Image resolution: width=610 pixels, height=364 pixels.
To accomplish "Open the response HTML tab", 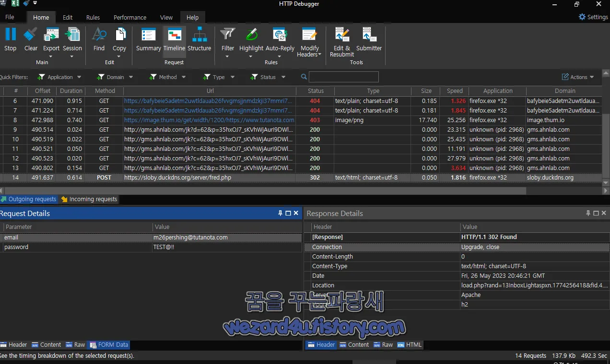I will point(410,345).
